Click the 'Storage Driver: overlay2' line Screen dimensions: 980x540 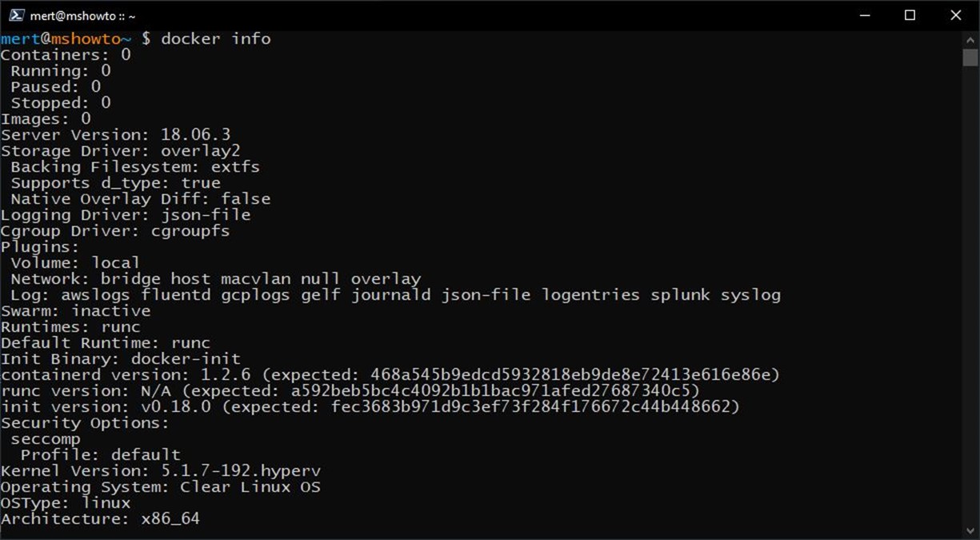(121, 150)
